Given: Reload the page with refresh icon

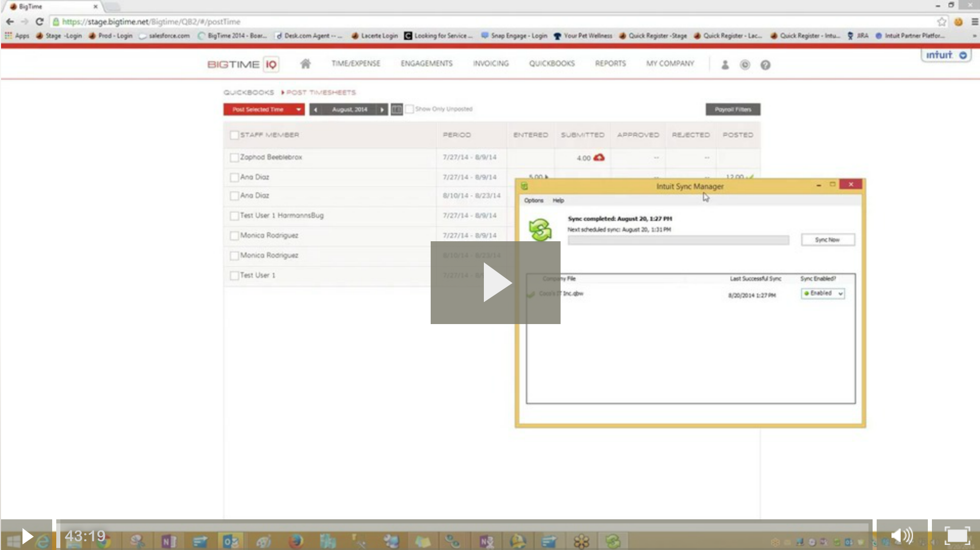Looking at the screenshot, I should pyautogui.click(x=39, y=21).
